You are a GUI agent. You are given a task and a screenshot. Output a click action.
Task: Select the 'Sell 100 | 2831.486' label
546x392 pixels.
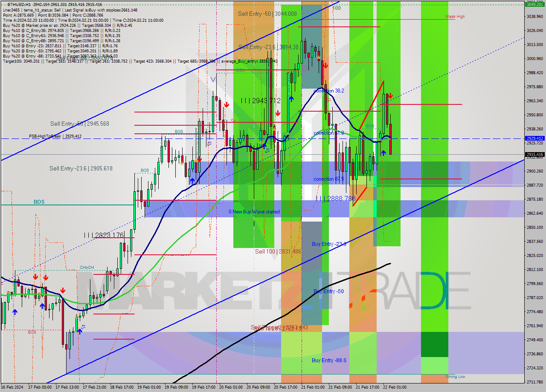[x=278, y=251]
